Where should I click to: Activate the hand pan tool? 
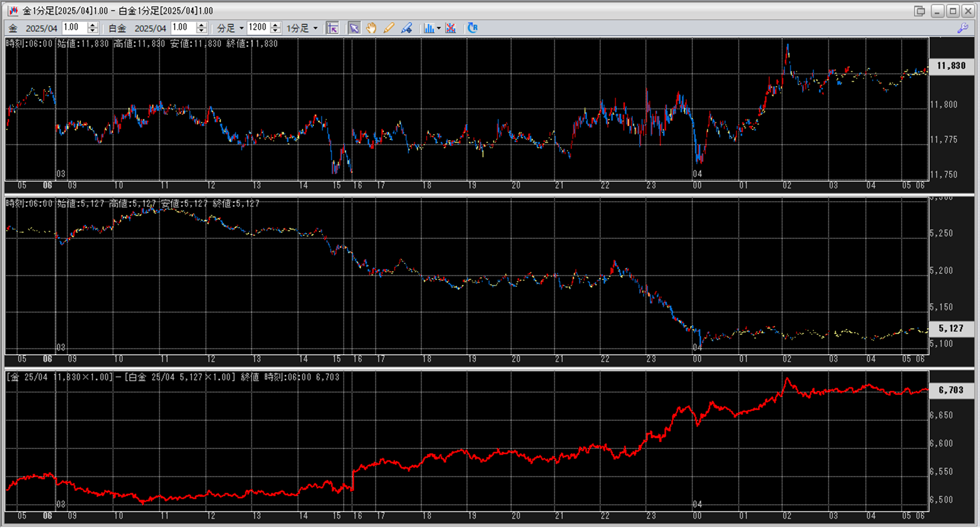(371, 28)
